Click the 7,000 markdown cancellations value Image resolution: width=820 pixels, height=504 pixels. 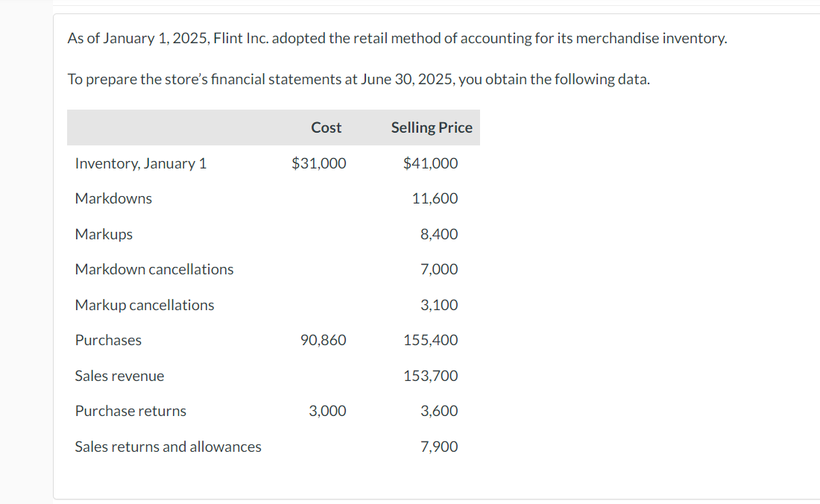pos(439,269)
